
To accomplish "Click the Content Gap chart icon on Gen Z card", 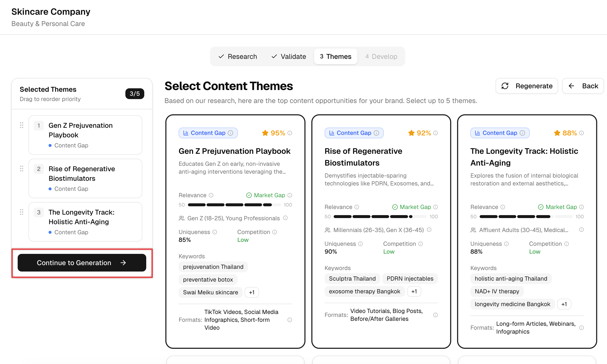I will (186, 133).
